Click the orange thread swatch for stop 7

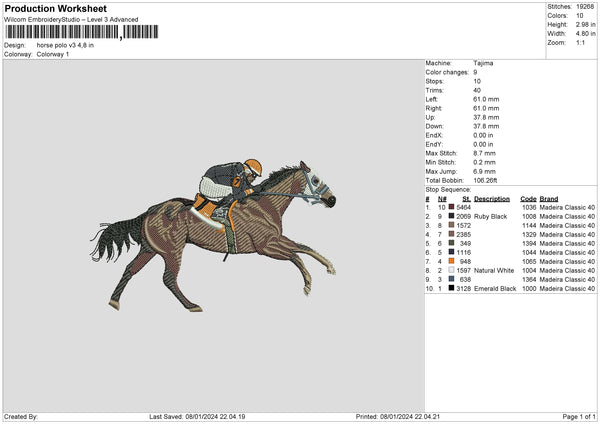click(x=453, y=261)
